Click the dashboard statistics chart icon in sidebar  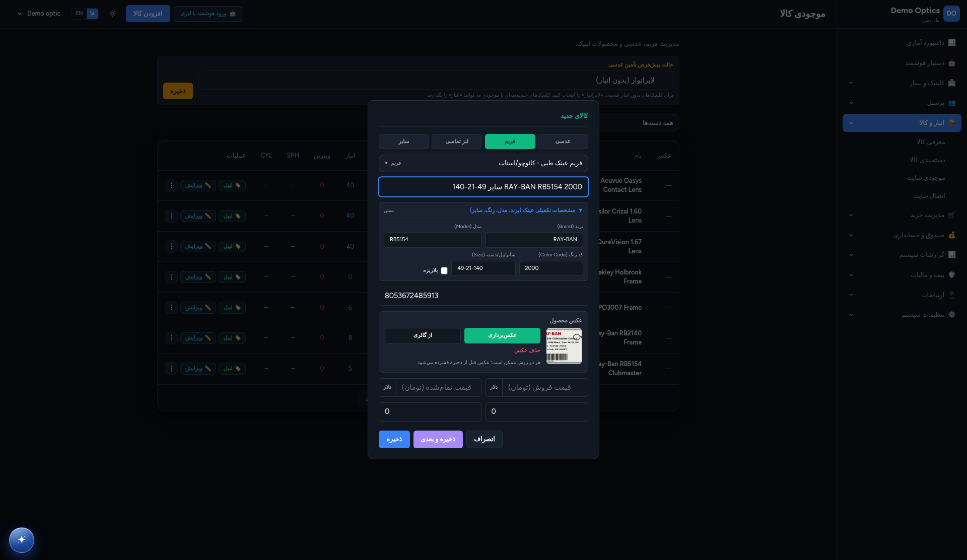tap(952, 43)
